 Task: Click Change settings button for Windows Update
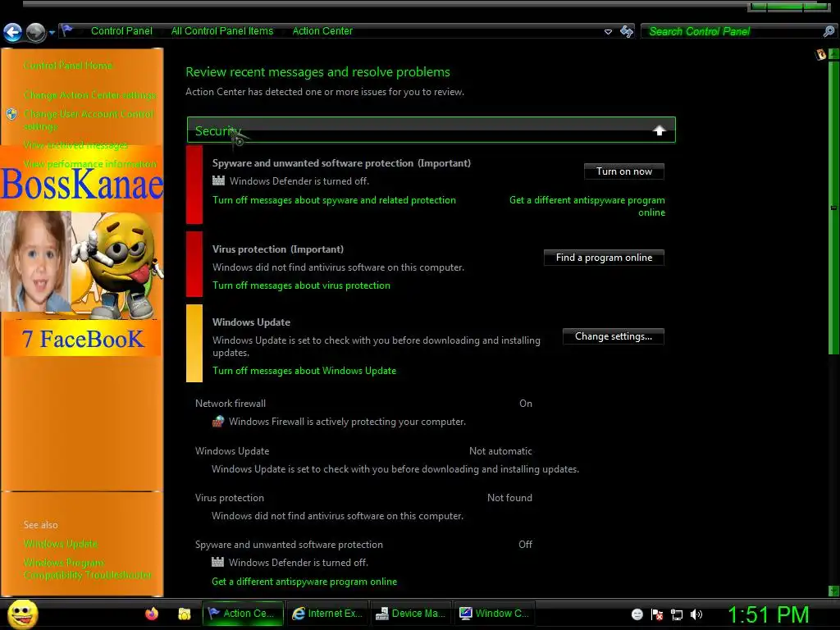tap(614, 336)
